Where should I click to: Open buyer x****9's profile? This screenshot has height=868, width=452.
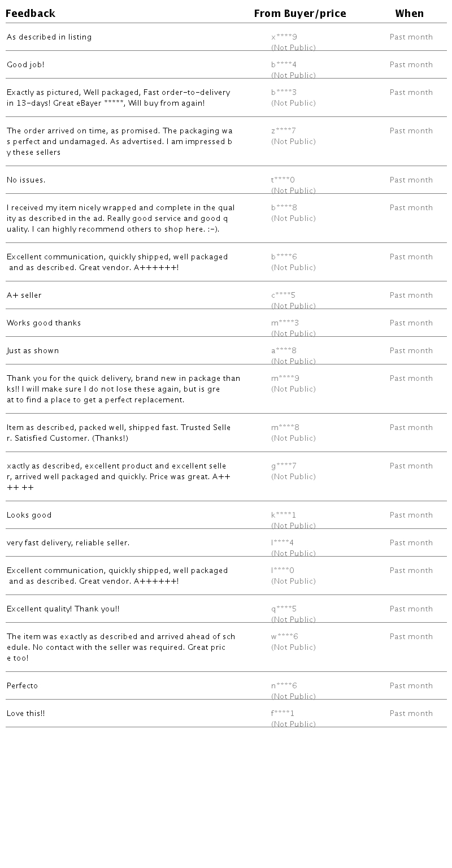pyautogui.click(x=284, y=37)
